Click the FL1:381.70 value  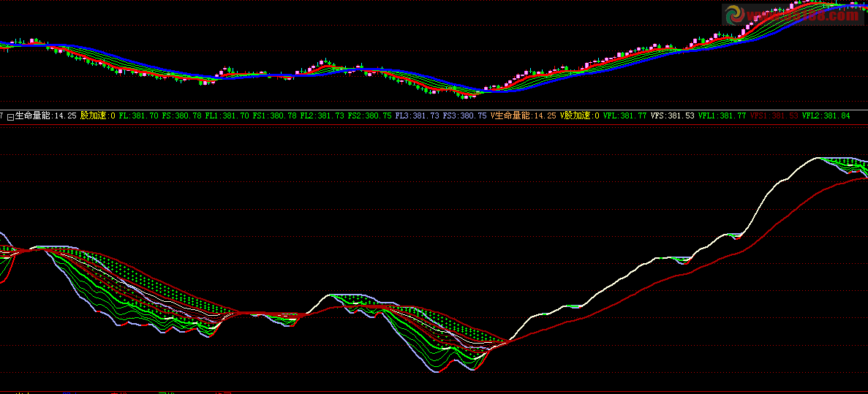point(227,115)
